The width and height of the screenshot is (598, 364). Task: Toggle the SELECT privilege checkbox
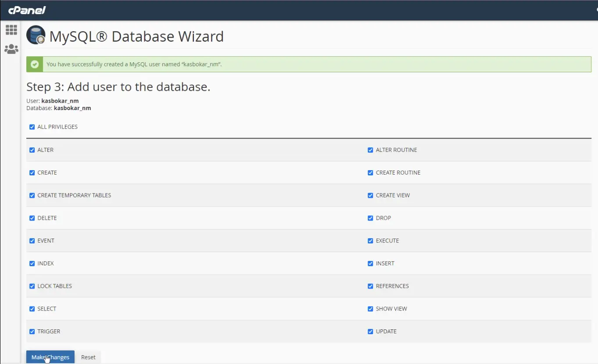point(32,309)
